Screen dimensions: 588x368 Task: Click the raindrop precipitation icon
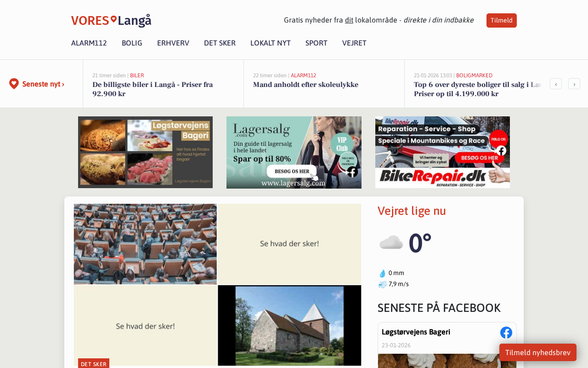[382, 273]
